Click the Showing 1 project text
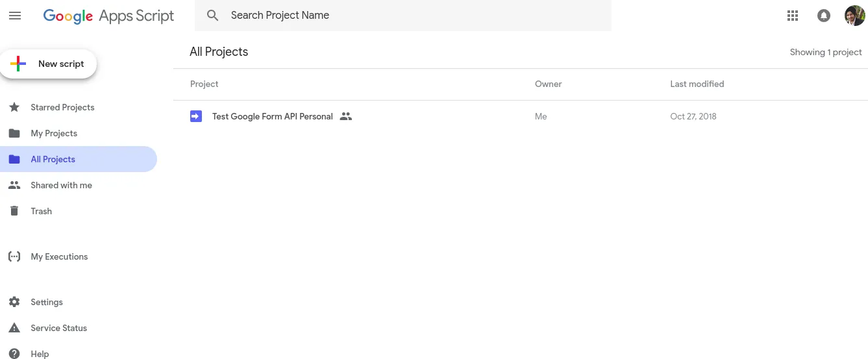Viewport: 868px width, 359px height. click(x=826, y=52)
